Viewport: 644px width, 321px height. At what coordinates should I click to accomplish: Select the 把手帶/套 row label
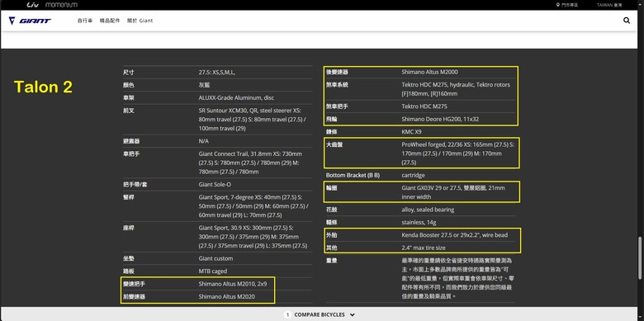point(135,185)
